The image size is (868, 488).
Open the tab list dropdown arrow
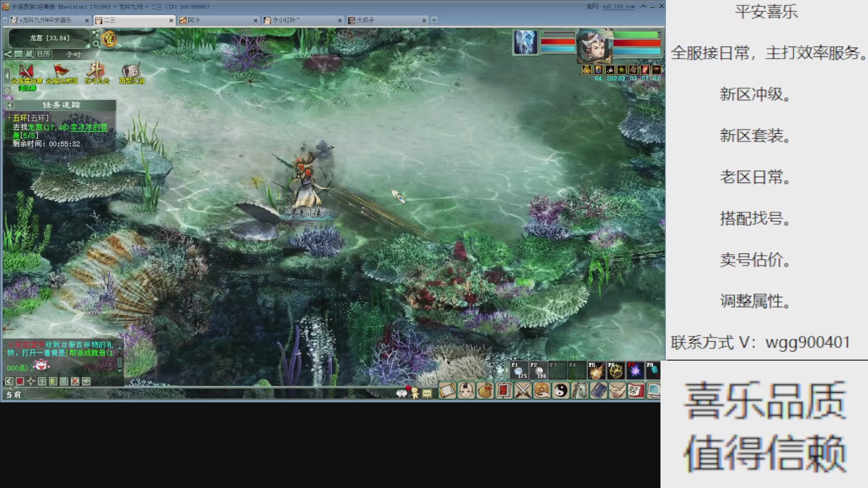pyautogui.click(x=5, y=20)
